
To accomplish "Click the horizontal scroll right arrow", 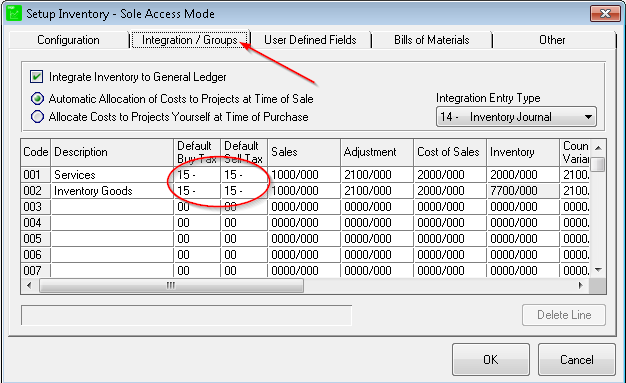I will 581,286.
